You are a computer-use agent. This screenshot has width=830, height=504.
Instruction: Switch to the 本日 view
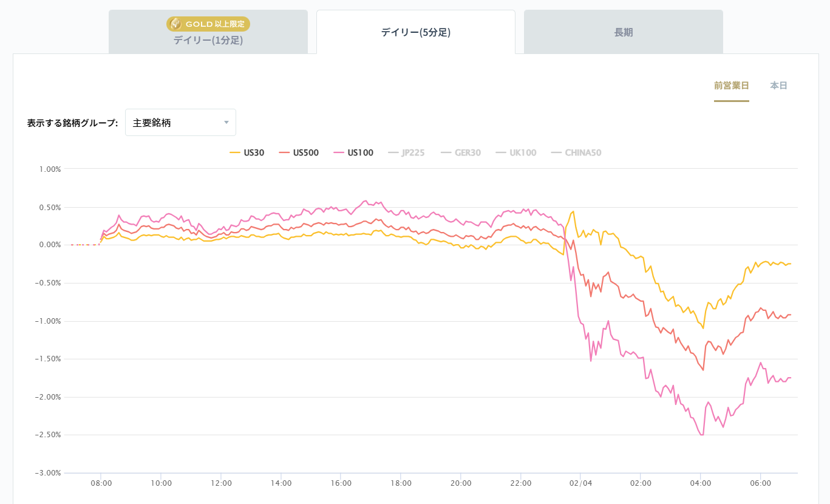tap(778, 86)
